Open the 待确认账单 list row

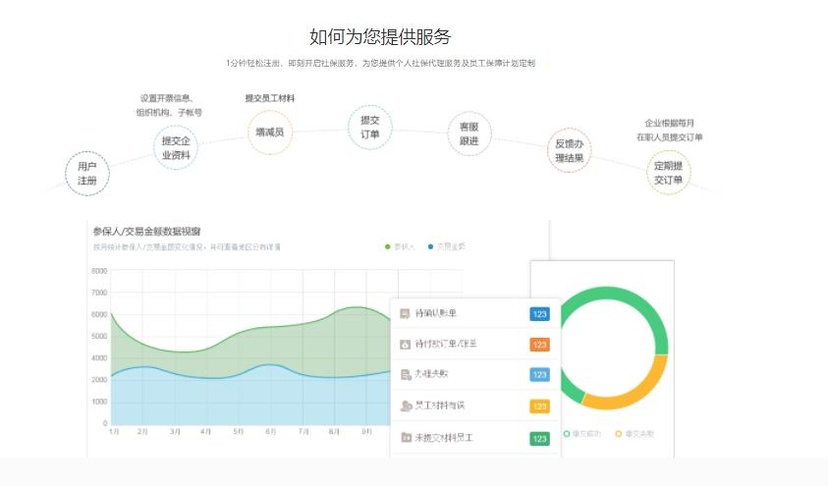click(475, 314)
